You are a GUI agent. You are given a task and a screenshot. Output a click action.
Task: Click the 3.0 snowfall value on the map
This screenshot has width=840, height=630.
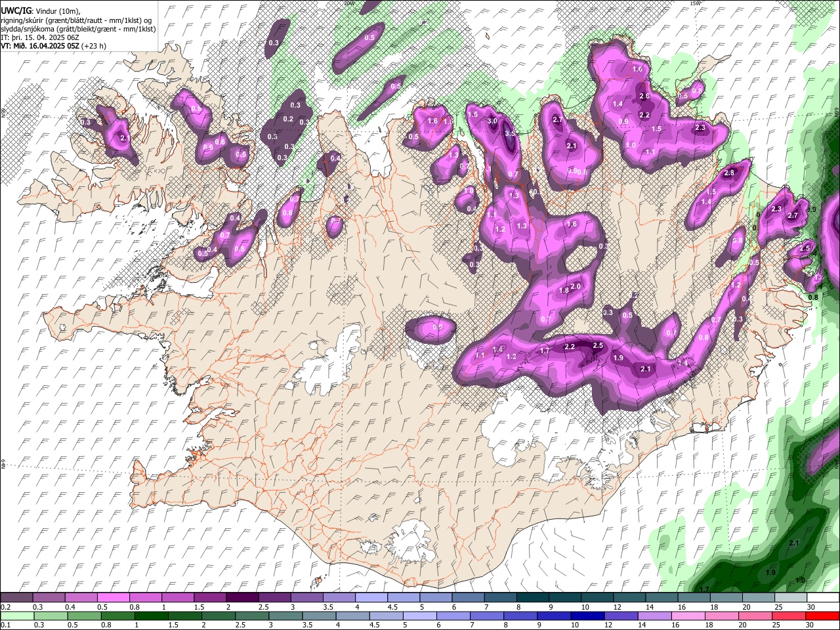click(492, 121)
